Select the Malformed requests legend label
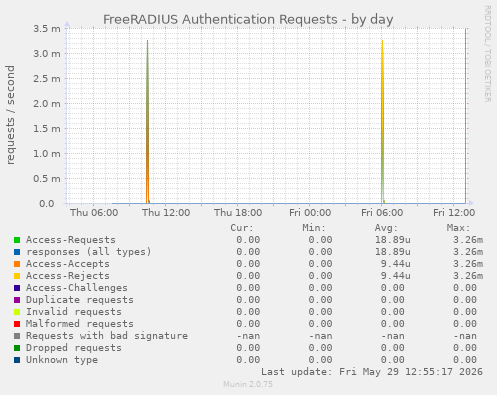 [x=80, y=324]
